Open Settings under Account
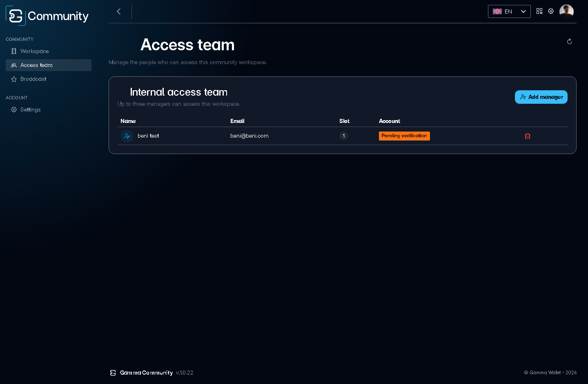 [49, 109]
